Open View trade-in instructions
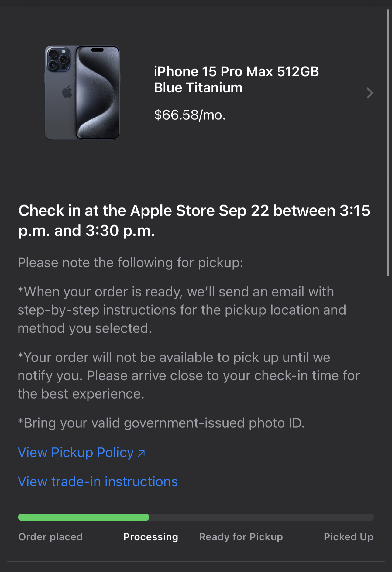The height and width of the screenshot is (572, 392). click(x=98, y=482)
